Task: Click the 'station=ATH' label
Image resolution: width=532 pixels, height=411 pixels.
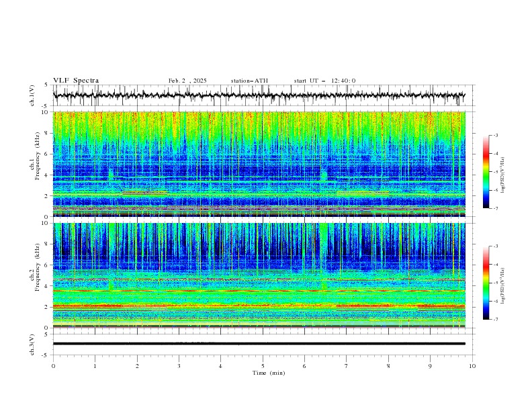Action: [249, 81]
